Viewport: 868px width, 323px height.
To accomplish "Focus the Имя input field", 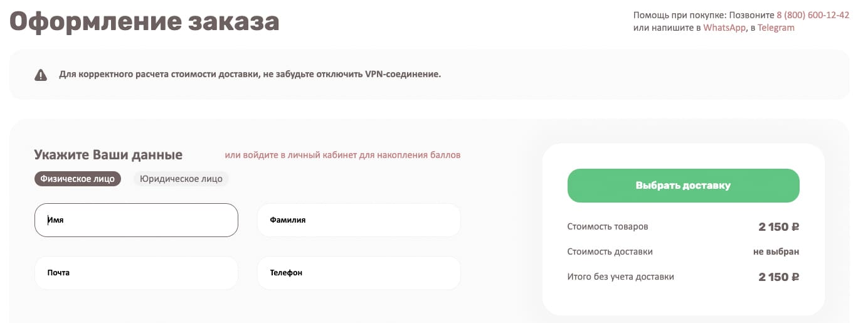I will [x=136, y=220].
